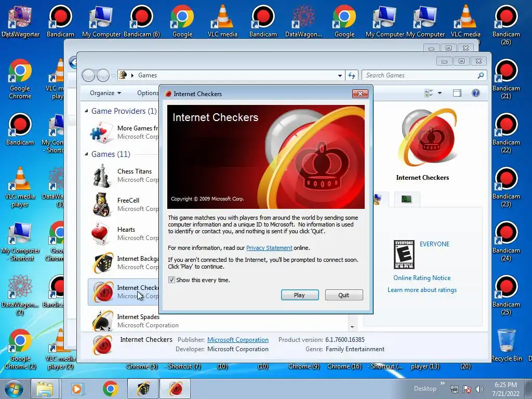
Task: Collapse the Games (11) group
Action: [86, 154]
